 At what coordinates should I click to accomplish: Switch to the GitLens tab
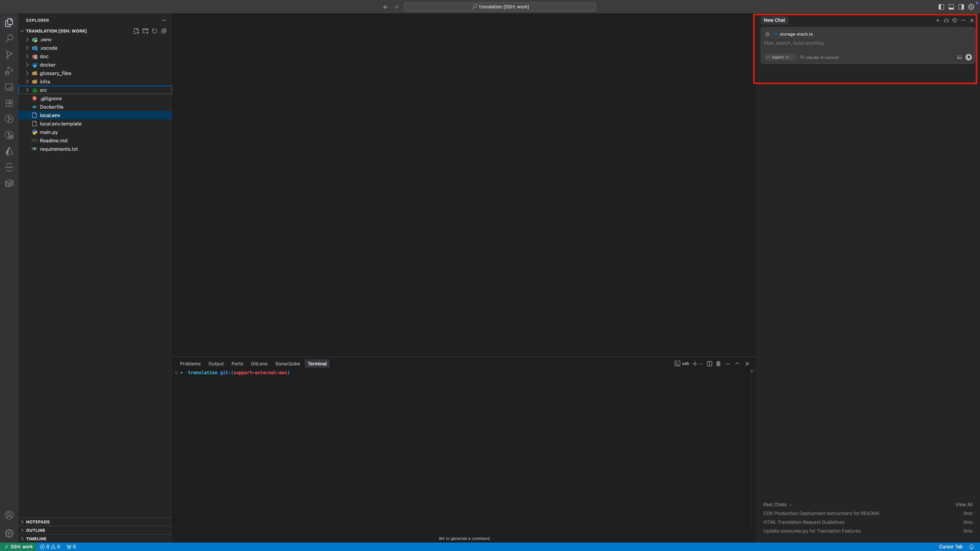point(259,364)
